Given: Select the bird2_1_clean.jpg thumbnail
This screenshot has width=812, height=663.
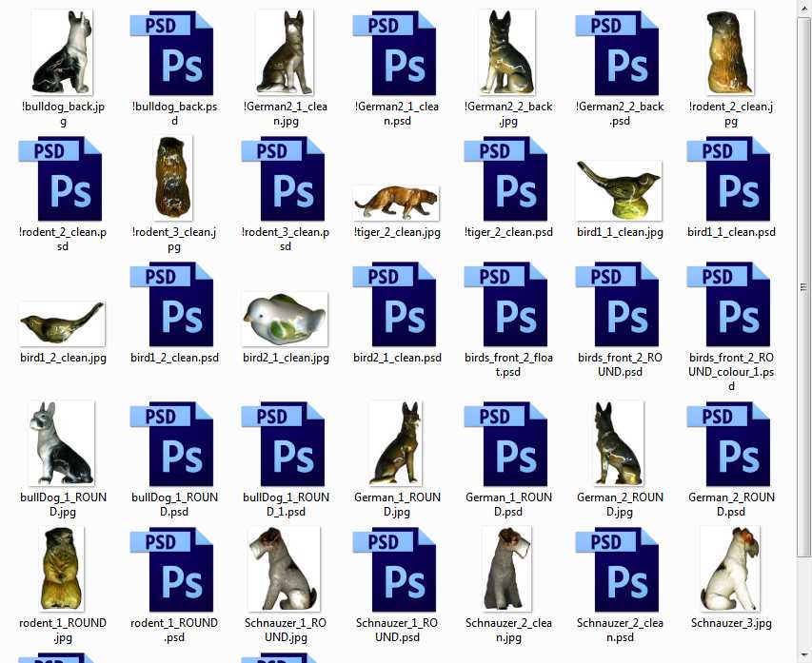Looking at the screenshot, I should pos(285,319).
